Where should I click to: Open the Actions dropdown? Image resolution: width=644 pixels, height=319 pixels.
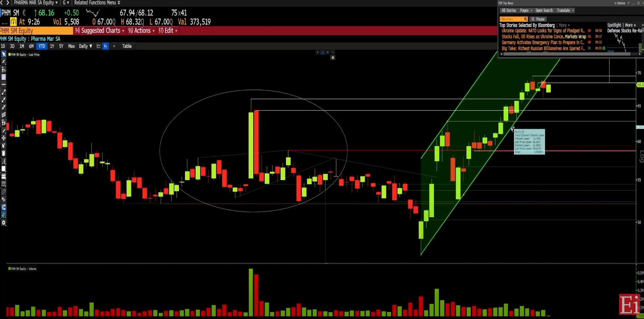(141, 31)
